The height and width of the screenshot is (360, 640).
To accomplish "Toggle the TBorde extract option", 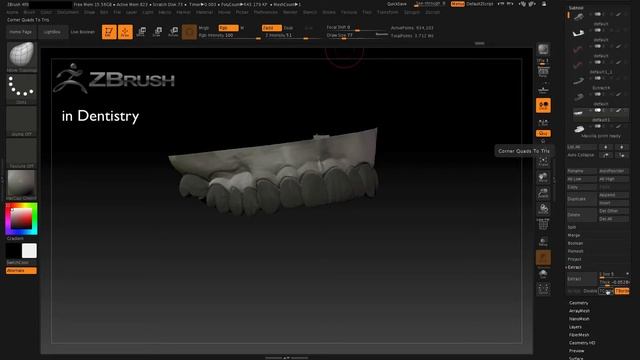I will click(622, 291).
